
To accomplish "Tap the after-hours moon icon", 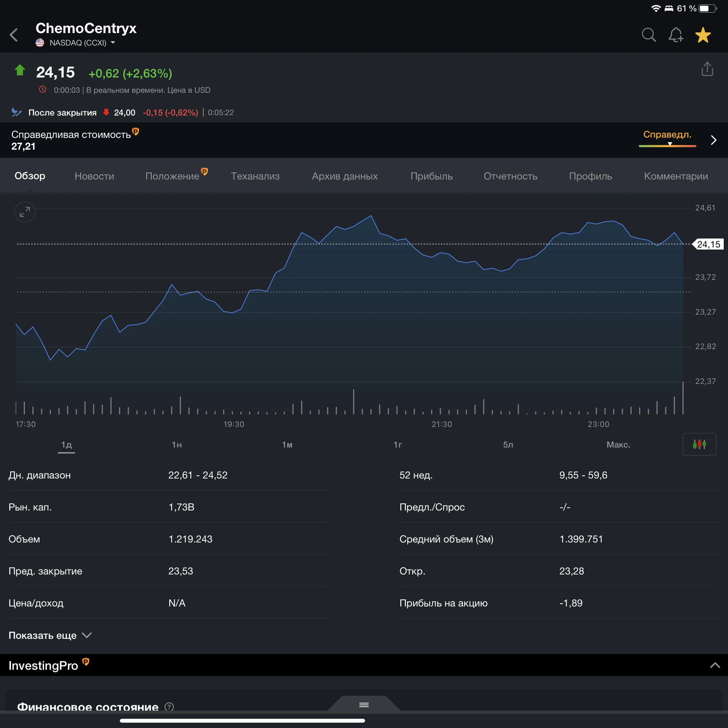I will [17, 112].
